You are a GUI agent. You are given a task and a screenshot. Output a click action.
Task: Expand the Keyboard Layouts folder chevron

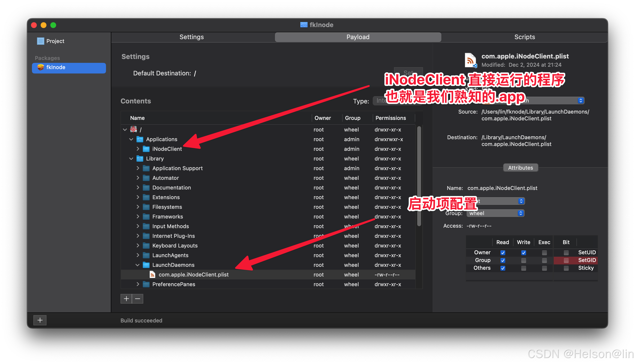138,246
